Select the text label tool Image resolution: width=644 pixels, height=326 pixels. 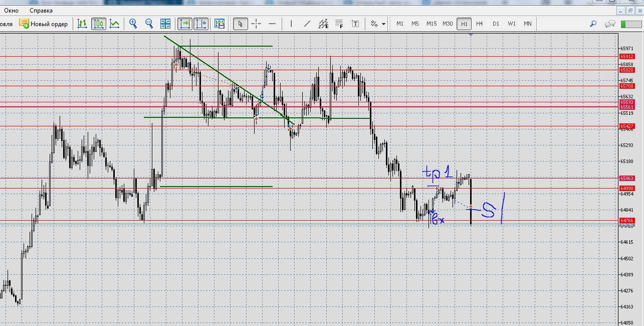point(355,24)
